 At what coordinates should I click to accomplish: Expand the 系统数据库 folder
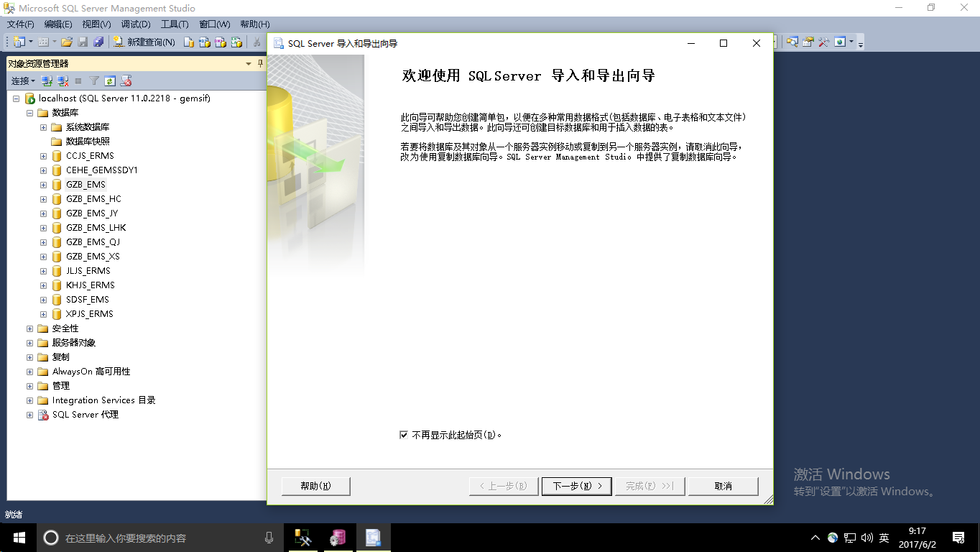pos(42,126)
